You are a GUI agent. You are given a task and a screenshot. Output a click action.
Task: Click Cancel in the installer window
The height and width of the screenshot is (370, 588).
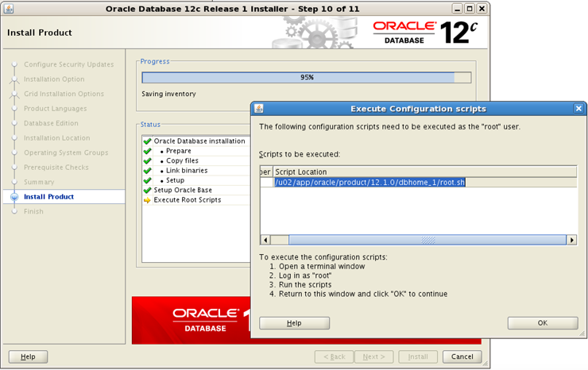pyautogui.click(x=462, y=357)
